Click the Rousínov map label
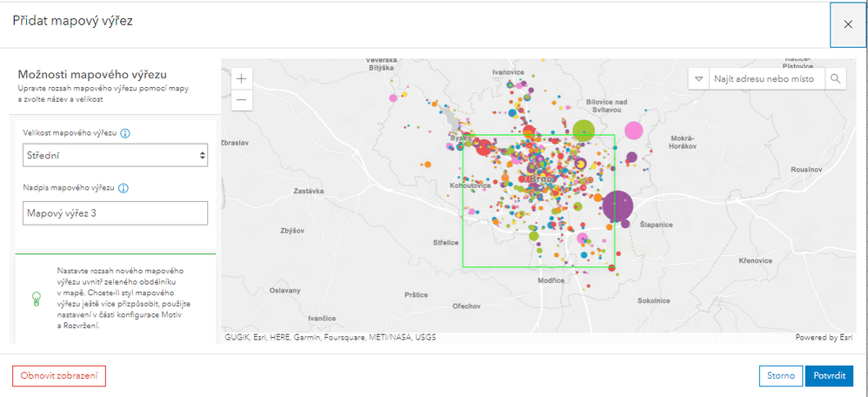This screenshot has width=868, height=397. pos(807,169)
